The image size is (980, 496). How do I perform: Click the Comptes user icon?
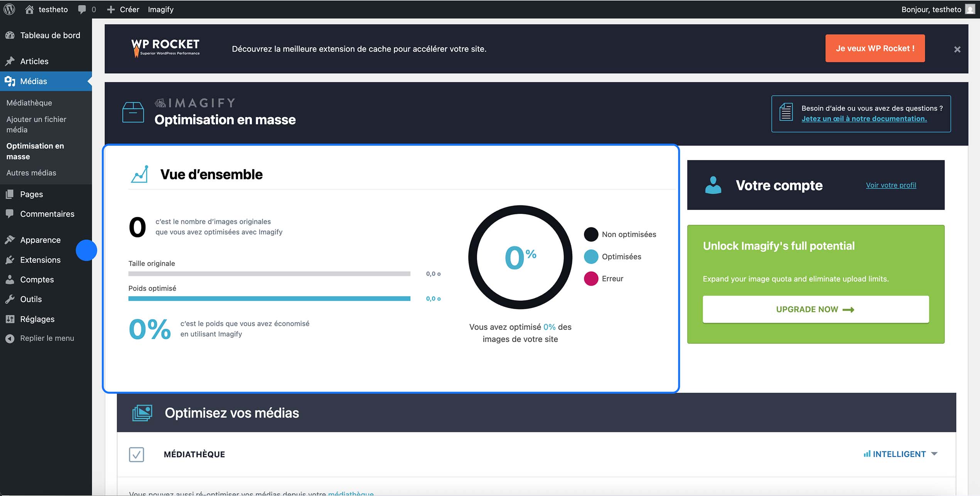pos(10,279)
